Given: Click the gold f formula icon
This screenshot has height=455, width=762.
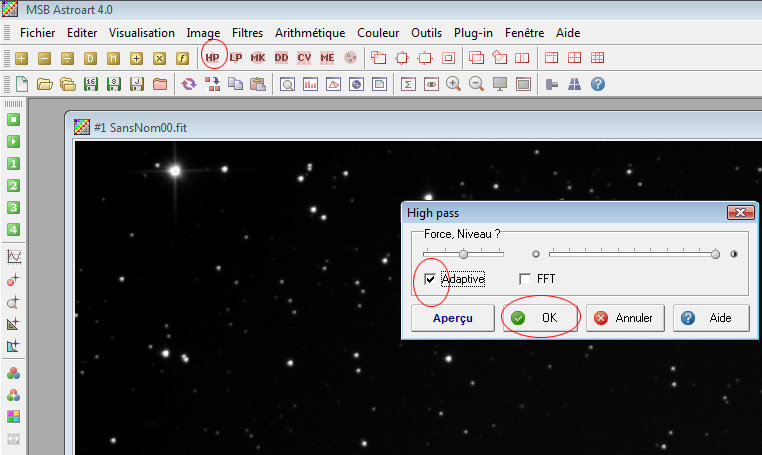Looking at the screenshot, I should (182, 58).
